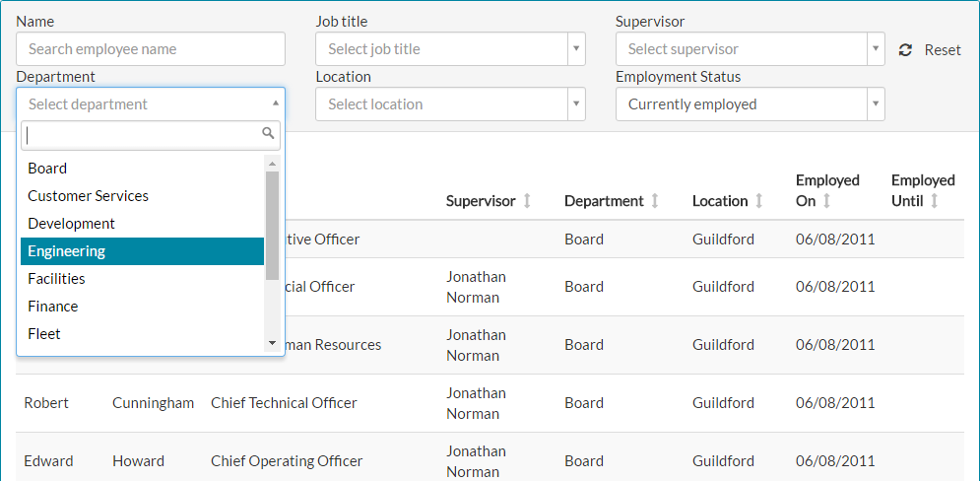Sort table by Location column arrows

[758, 201]
